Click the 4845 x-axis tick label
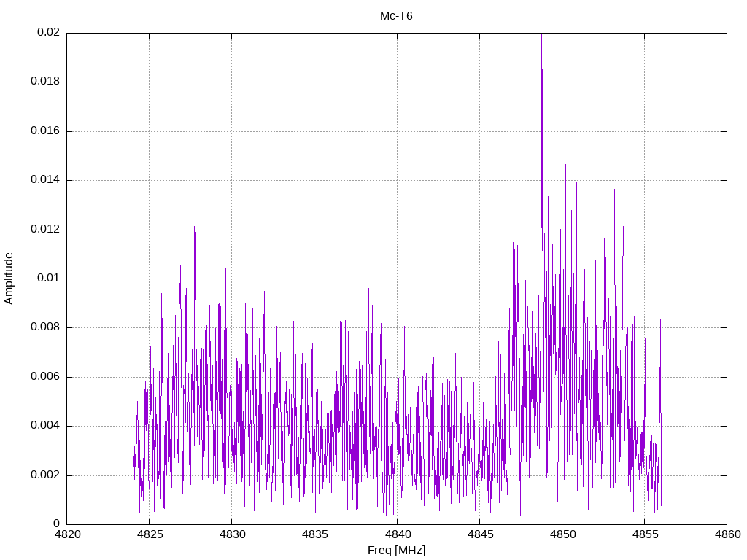The image size is (747, 560). [480, 534]
